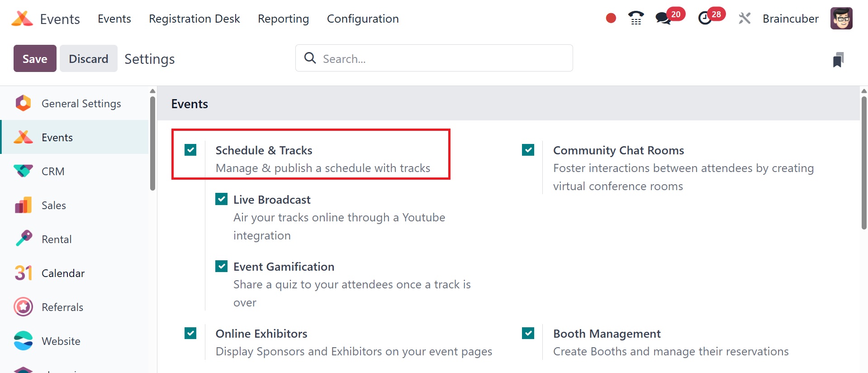
Task: Open the VoIP phone icon
Action: click(636, 18)
